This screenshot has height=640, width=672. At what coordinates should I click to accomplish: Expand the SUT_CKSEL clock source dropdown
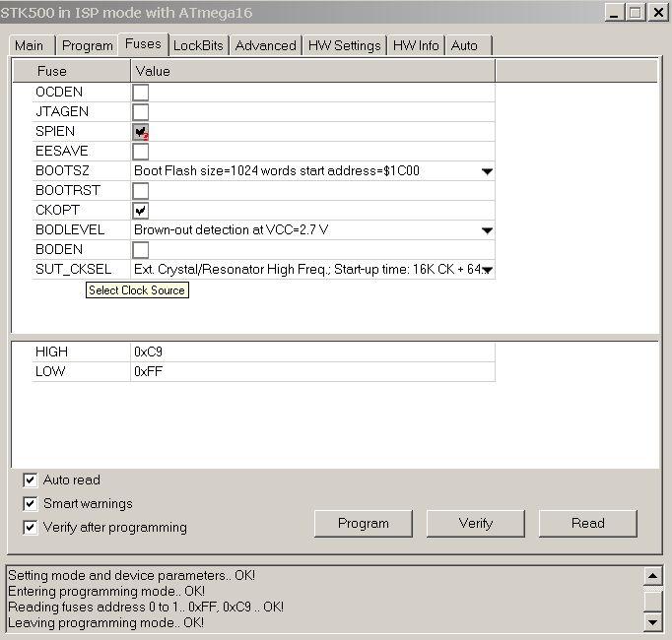tap(488, 270)
